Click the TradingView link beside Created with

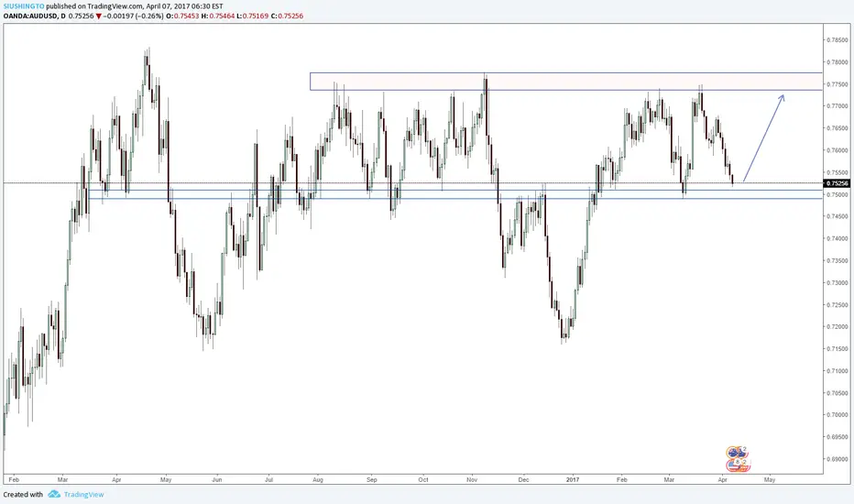(x=84, y=495)
